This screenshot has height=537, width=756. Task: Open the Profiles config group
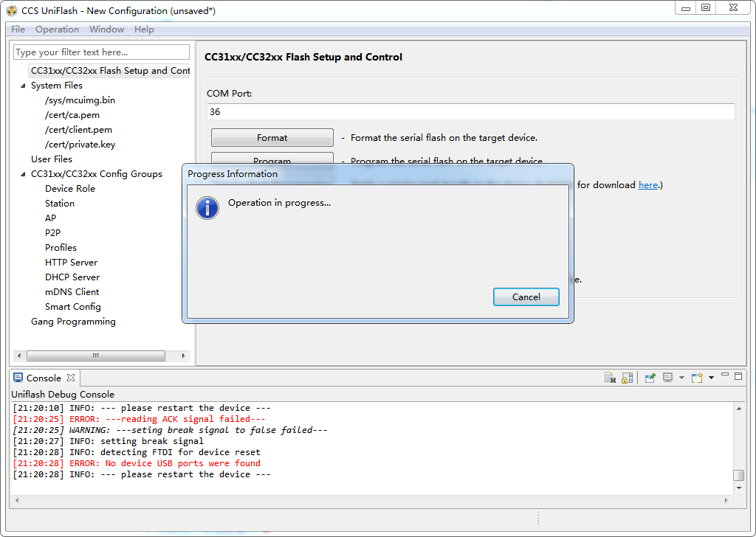point(61,248)
